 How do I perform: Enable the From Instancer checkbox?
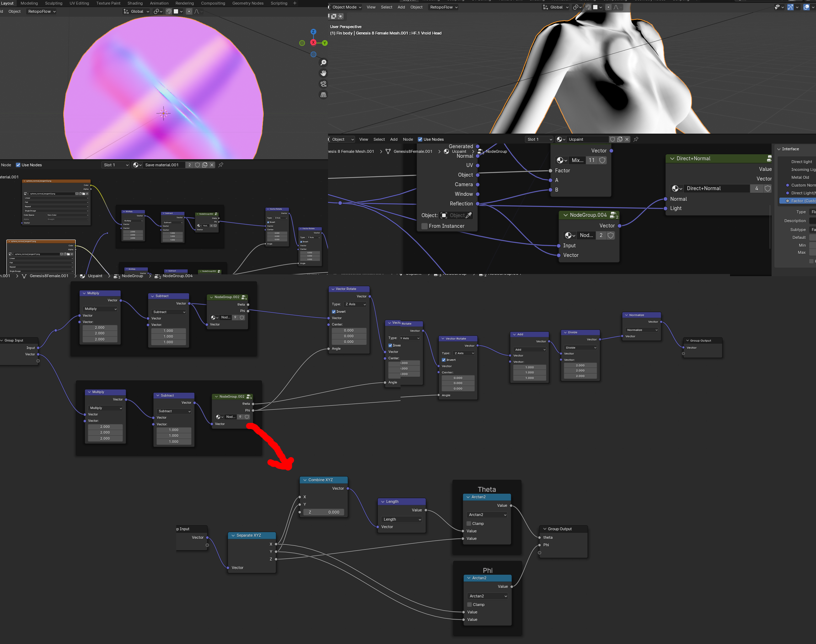425,226
